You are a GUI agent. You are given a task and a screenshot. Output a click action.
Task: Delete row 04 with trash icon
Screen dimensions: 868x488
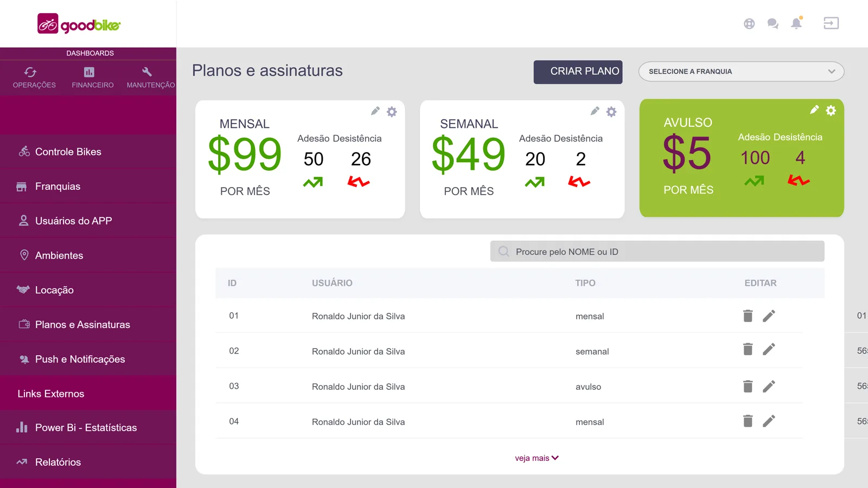(748, 421)
